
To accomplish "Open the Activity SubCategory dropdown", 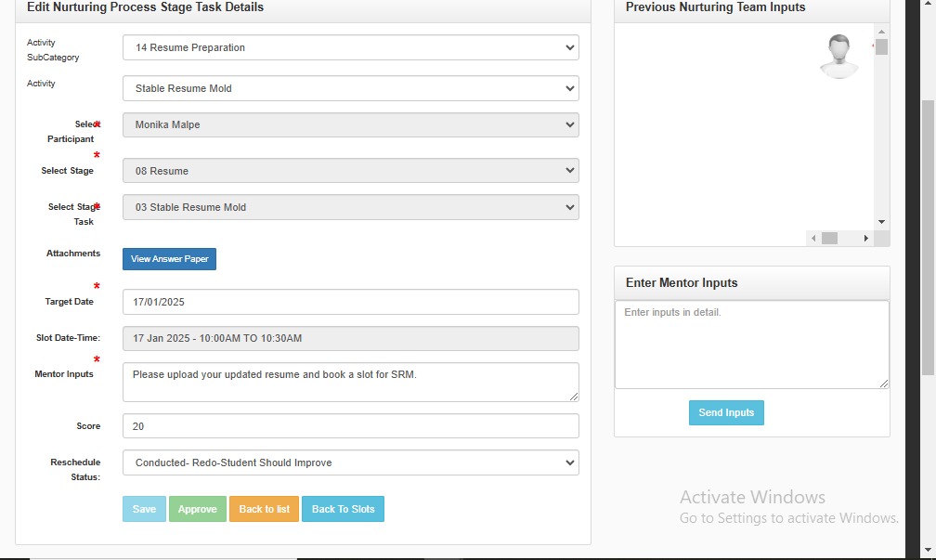I will (x=350, y=47).
